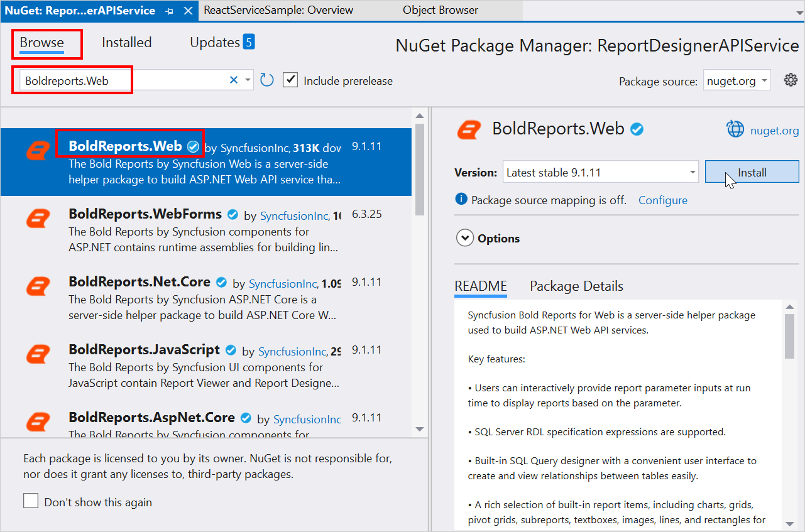Click the README scrollbar thumb

click(789, 336)
